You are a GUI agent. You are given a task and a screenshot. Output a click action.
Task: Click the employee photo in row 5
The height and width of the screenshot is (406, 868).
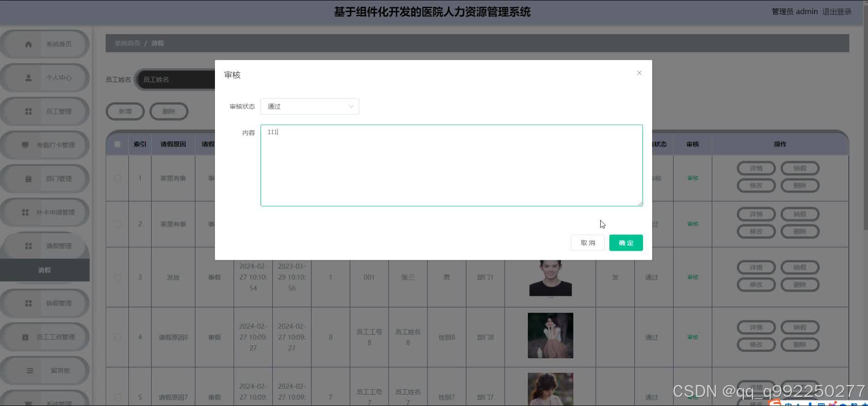pyautogui.click(x=550, y=389)
